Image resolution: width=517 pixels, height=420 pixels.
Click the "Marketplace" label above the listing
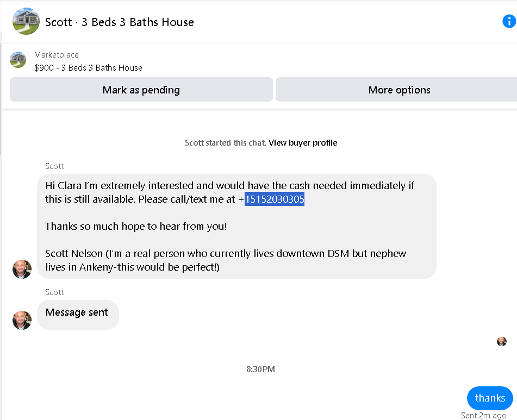point(57,55)
